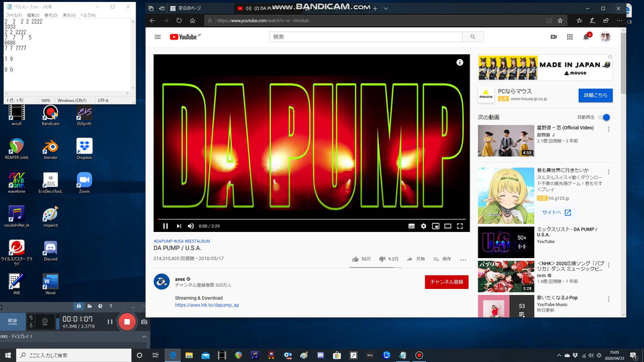Open browser settings and more menu
The height and width of the screenshot is (362, 644).
[x=619, y=21]
